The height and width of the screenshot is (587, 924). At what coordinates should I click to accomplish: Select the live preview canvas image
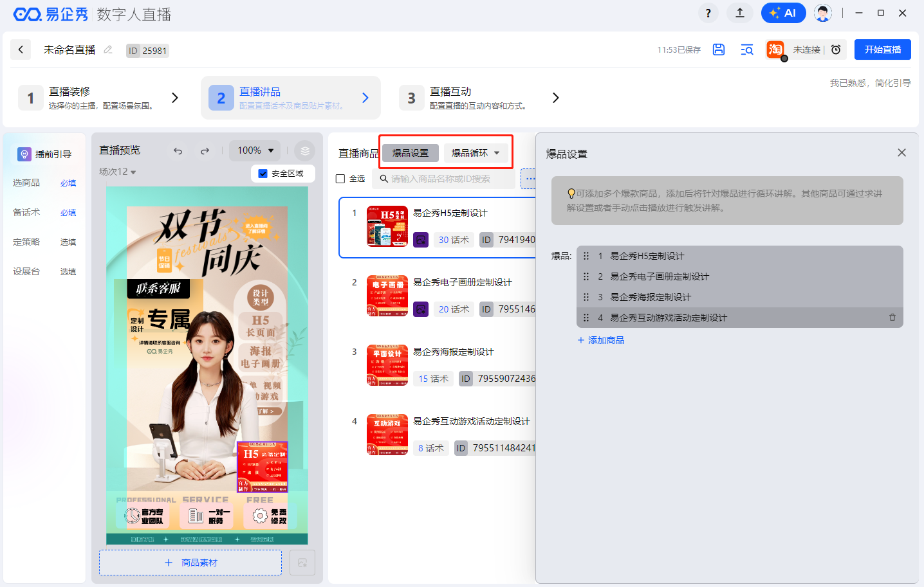point(207,365)
